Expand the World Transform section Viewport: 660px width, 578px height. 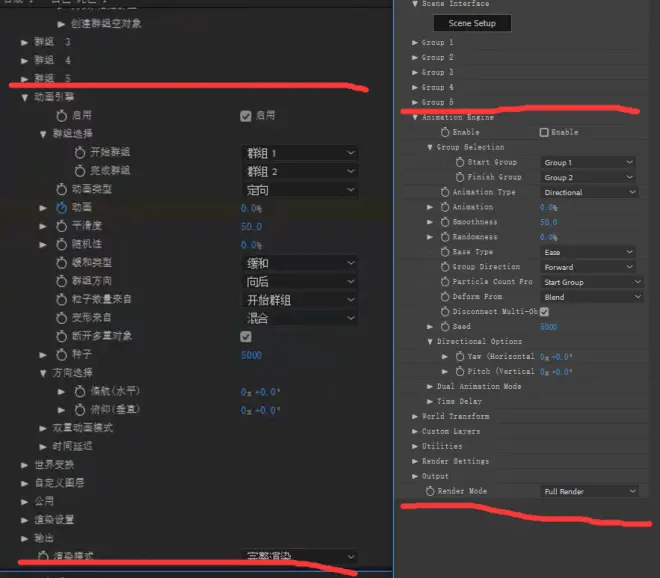tap(415, 416)
